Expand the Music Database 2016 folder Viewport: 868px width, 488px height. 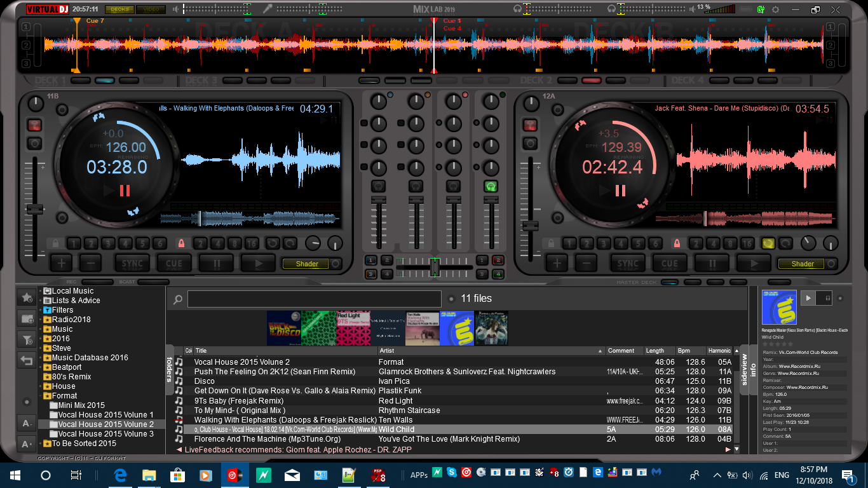pos(40,358)
